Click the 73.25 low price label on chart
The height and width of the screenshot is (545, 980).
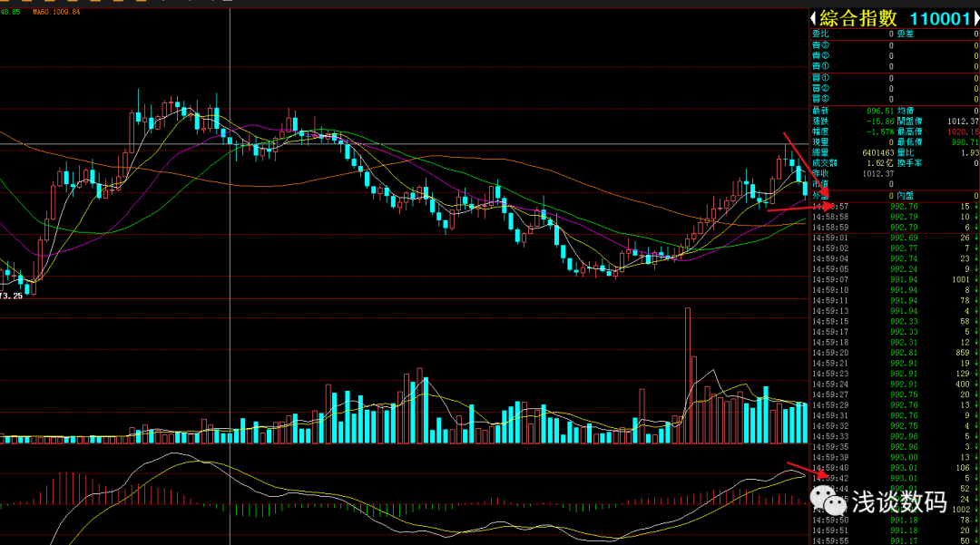point(11,296)
